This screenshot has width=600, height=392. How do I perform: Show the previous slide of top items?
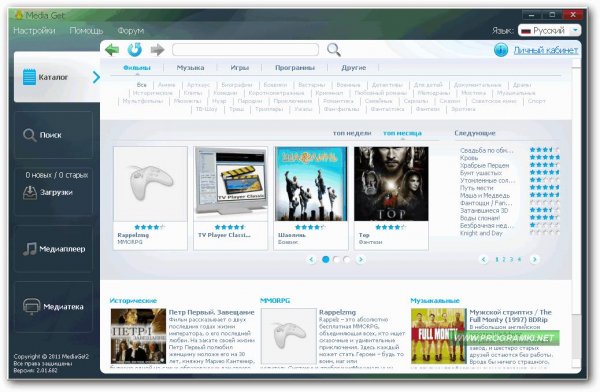[311, 260]
